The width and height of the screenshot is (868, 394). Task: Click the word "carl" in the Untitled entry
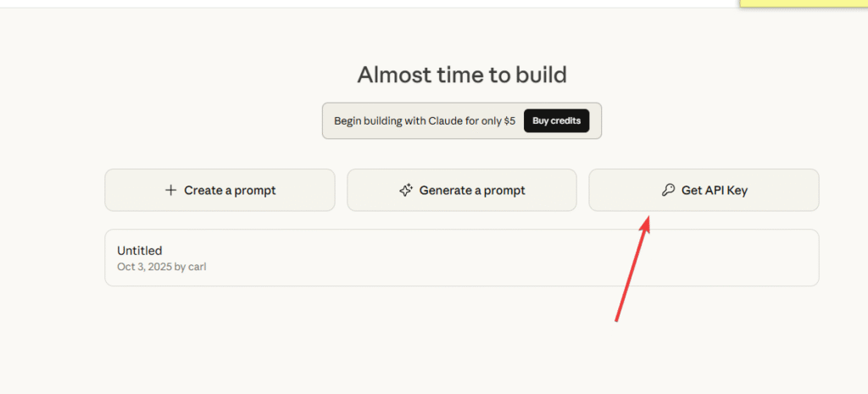point(197,267)
